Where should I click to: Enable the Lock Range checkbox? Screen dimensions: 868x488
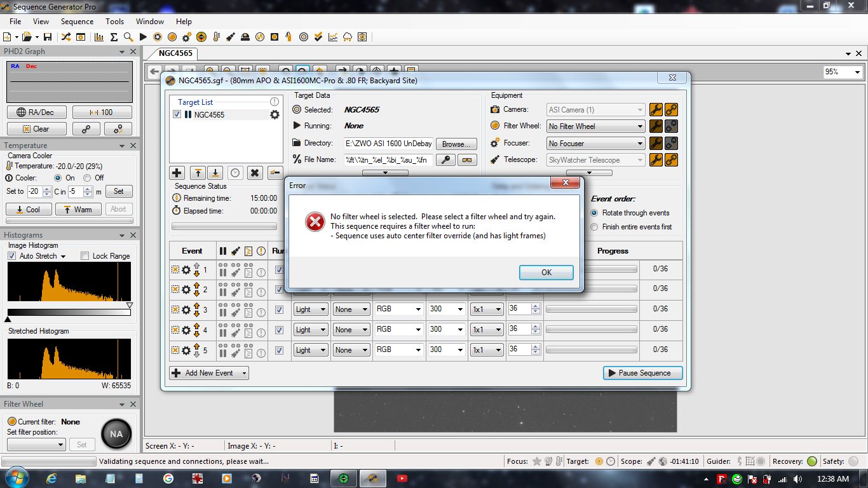[x=85, y=256]
